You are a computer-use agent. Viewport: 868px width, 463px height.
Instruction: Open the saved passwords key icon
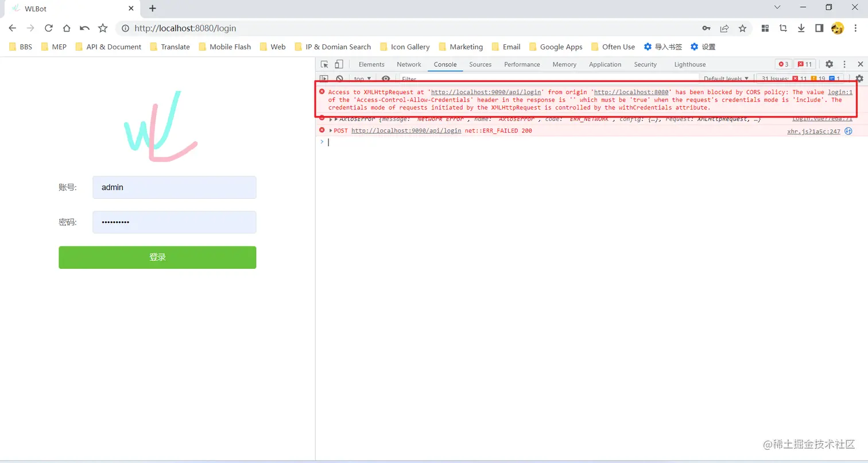click(x=707, y=28)
